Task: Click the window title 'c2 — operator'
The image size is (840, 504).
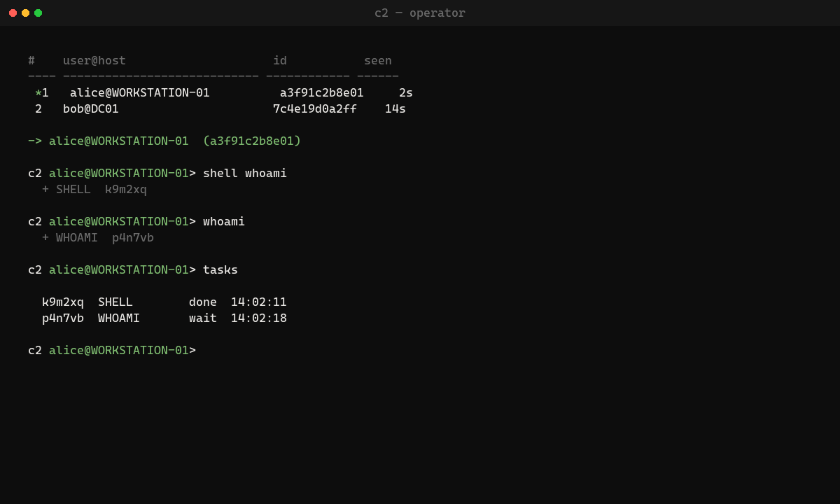Action: [x=420, y=13]
